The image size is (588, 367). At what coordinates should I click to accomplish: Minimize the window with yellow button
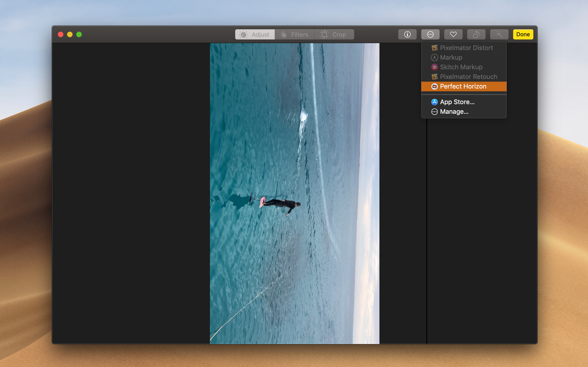(x=70, y=34)
